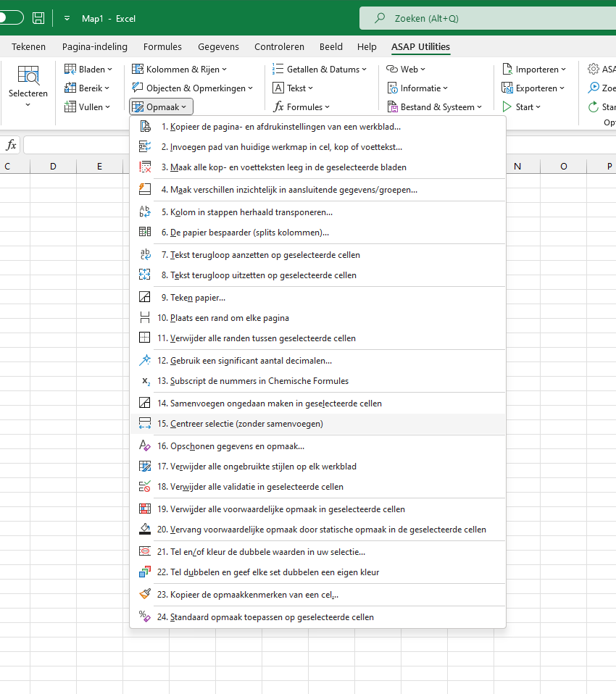Open the Formules dropdown in ASAP ribbon

point(301,106)
